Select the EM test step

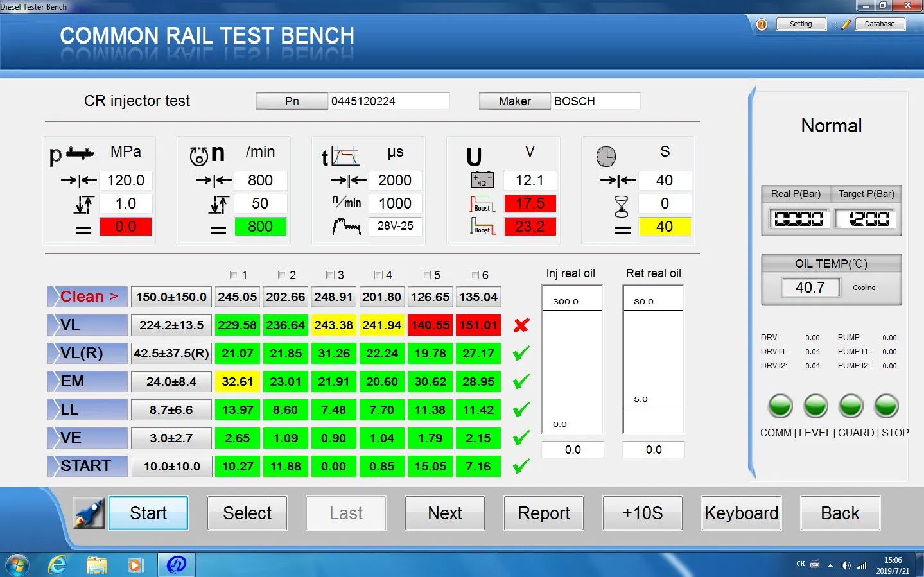click(87, 381)
